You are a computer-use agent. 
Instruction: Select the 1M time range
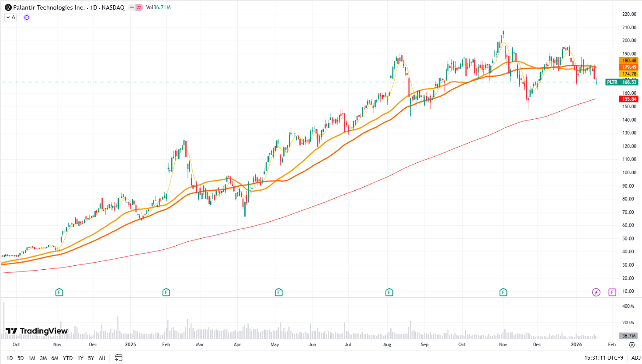pos(32,358)
